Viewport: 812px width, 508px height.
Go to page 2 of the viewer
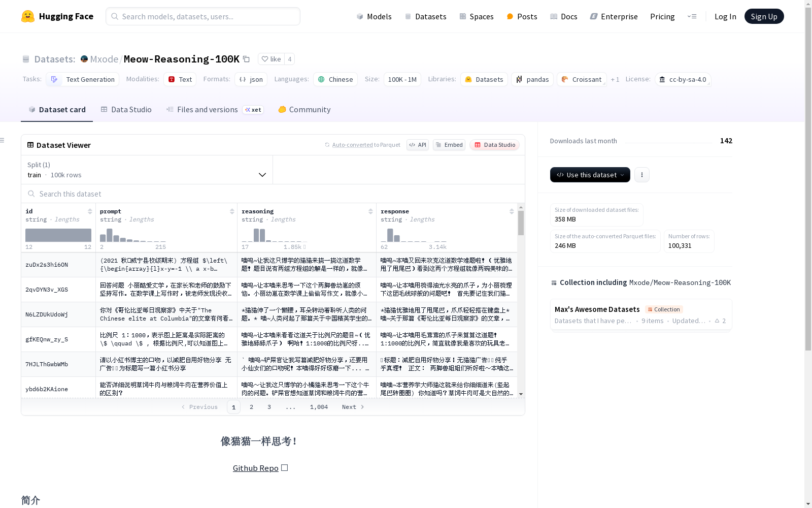click(251, 407)
